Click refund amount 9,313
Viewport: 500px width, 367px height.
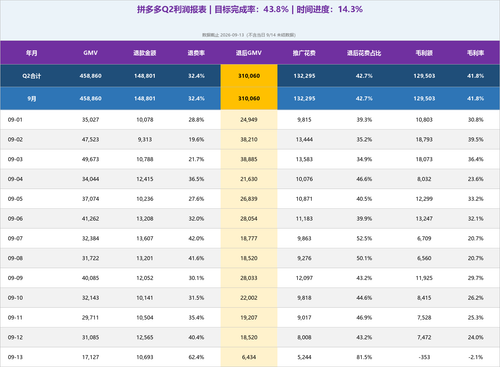145,139
